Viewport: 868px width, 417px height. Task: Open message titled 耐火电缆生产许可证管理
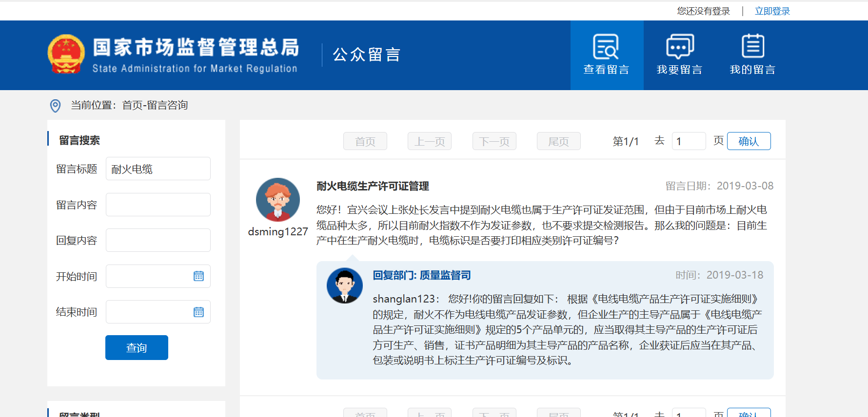coord(373,186)
